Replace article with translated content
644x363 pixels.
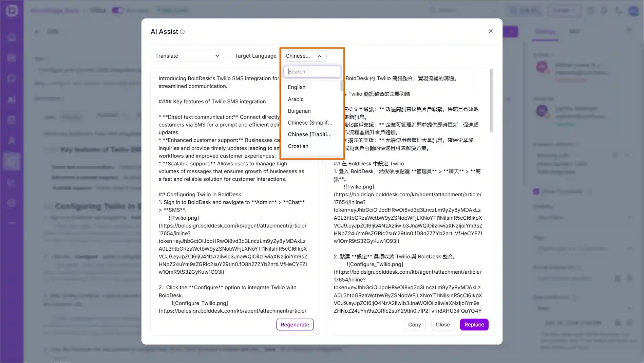coord(474,325)
